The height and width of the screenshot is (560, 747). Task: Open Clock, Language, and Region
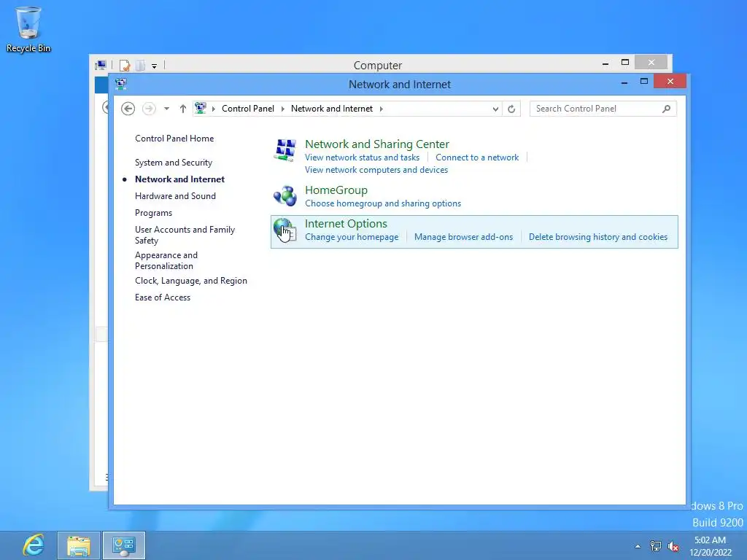191,281
